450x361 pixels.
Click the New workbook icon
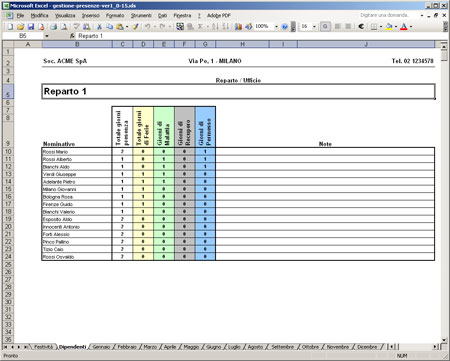(x=10, y=27)
